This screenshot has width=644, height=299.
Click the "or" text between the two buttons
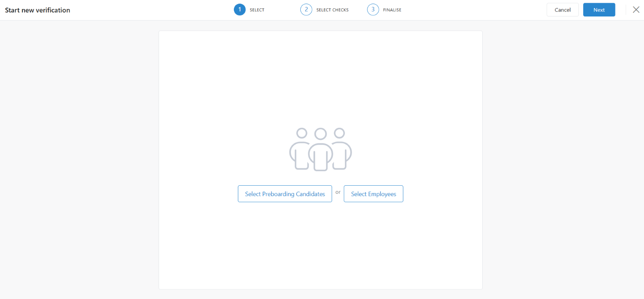[338, 192]
